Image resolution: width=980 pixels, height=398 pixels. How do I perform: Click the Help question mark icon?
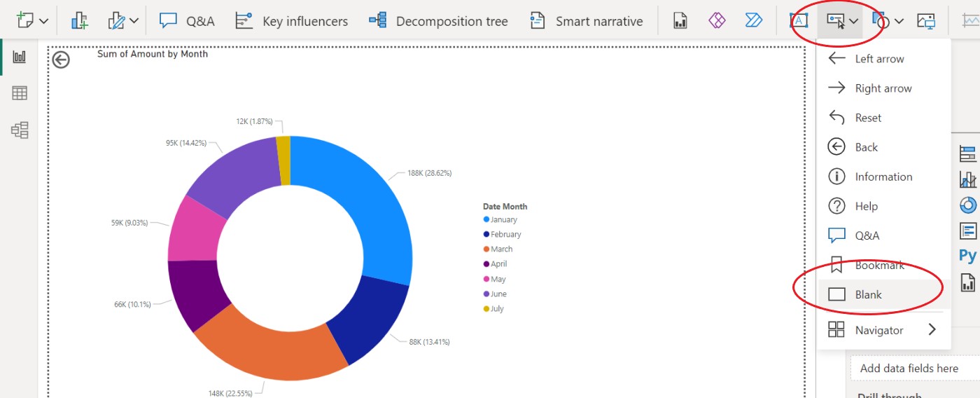tap(836, 206)
